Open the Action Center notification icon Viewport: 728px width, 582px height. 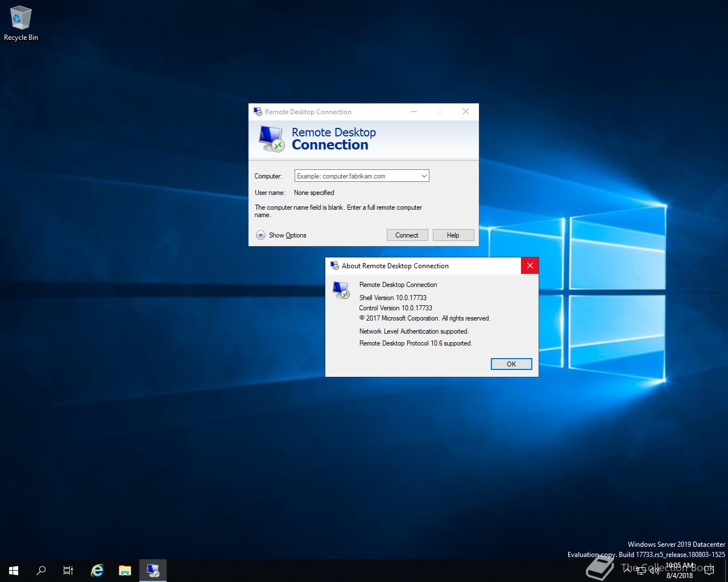[709, 571]
